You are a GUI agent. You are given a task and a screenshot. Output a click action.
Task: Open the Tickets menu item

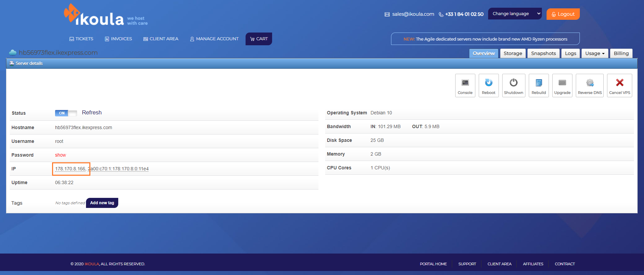(x=81, y=39)
